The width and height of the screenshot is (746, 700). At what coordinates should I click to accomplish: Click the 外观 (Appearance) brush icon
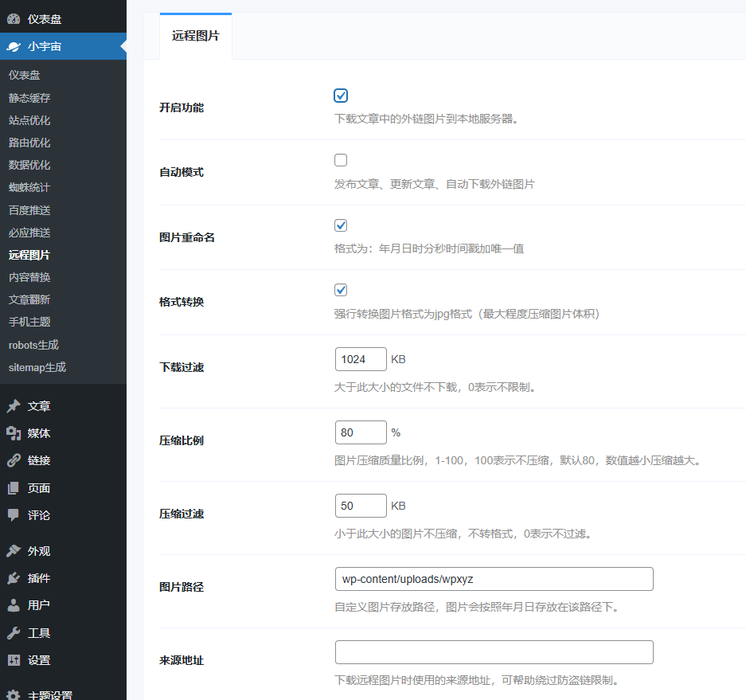14,550
